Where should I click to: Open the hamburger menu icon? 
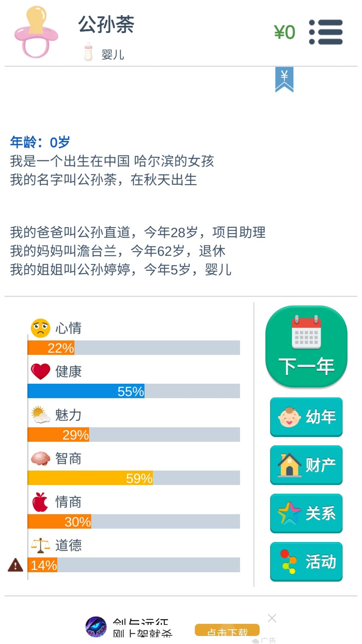click(x=326, y=32)
